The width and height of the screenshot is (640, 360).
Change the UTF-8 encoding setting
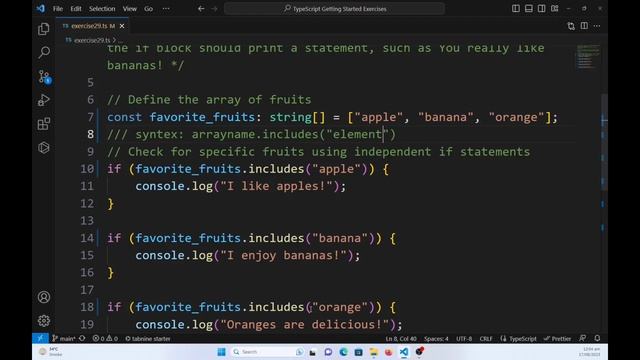tap(464, 338)
